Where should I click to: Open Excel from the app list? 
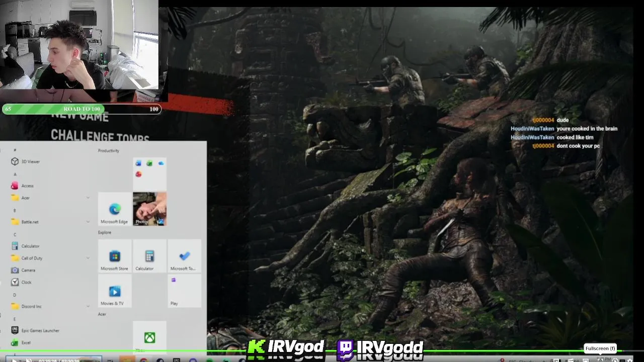[x=26, y=342]
